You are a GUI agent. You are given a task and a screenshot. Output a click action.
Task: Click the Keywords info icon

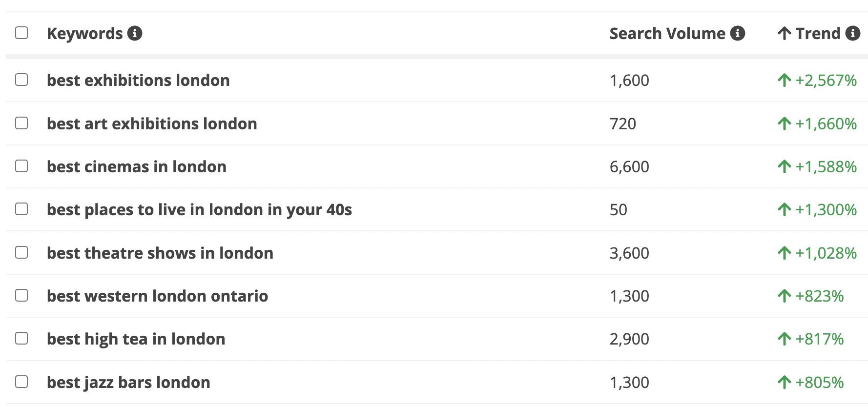(135, 33)
